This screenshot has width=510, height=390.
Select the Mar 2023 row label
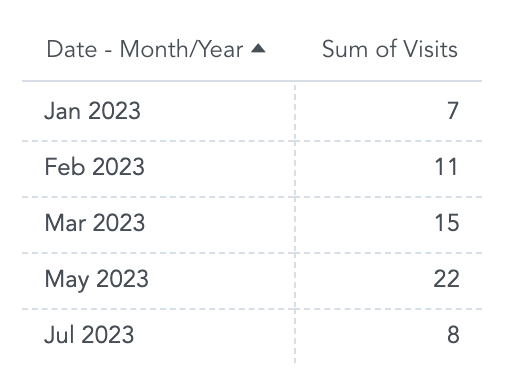[95, 223]
